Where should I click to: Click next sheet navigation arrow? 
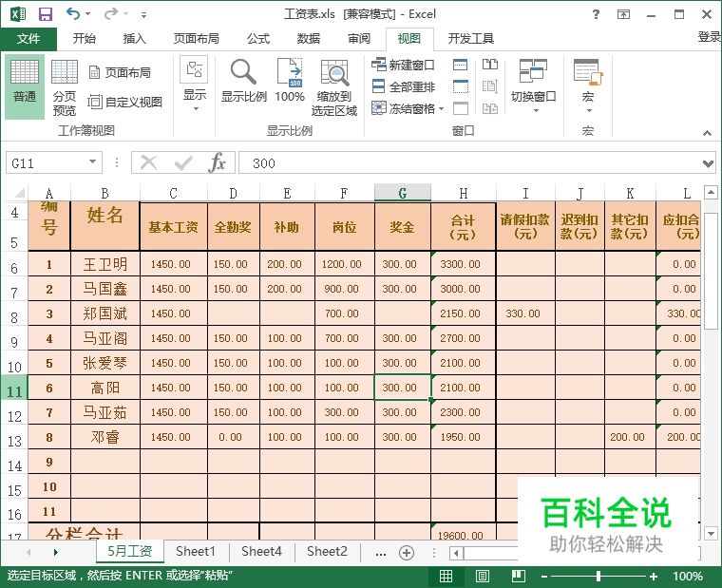[x=56, y=552]
